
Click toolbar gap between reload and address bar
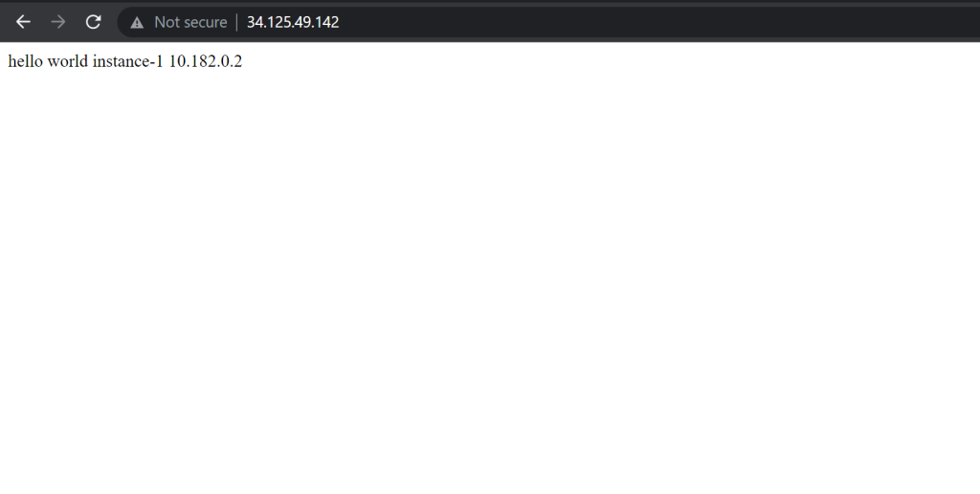click(x=110, y=23)
